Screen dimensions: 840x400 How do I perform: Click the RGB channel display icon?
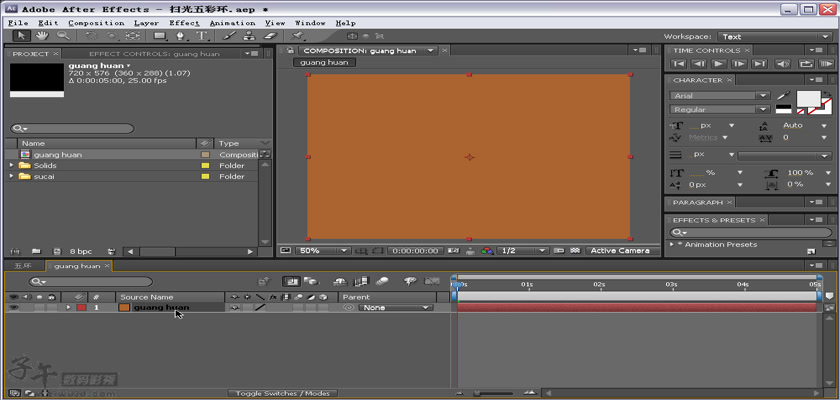[x=486, y=251]
